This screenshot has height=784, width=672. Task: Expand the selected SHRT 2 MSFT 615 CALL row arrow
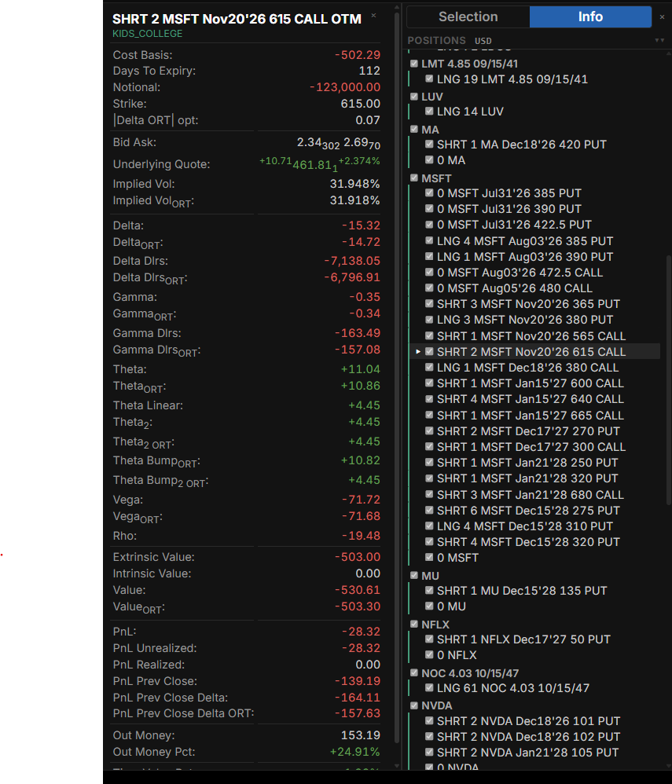point(418,351)
